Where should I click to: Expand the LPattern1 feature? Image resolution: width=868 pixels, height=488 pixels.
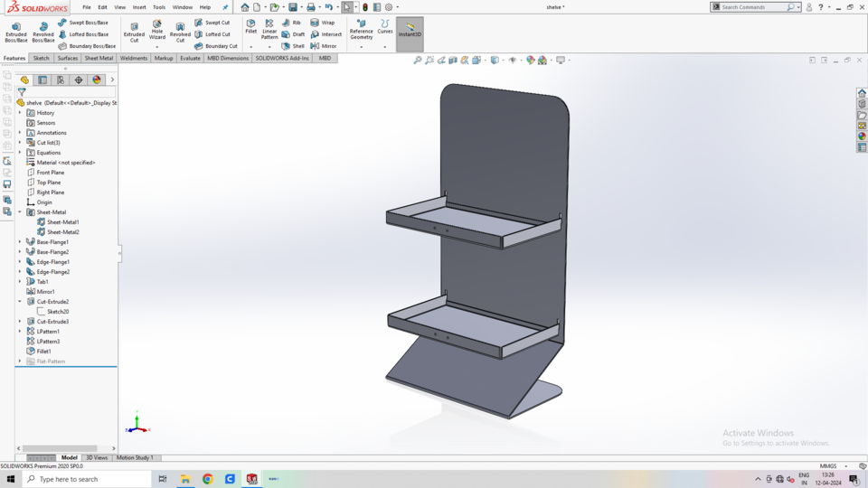point(20,332)
